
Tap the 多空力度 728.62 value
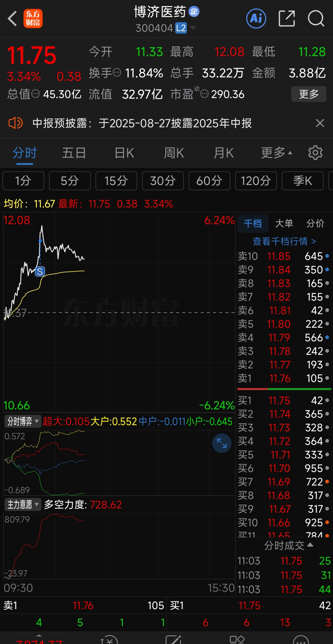(x=106, y=505)
